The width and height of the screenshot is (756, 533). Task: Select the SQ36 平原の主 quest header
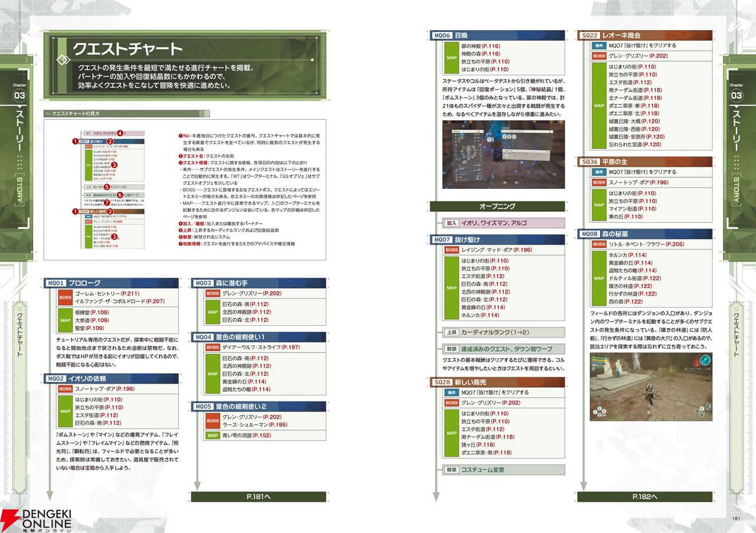(x=645, y=162)
